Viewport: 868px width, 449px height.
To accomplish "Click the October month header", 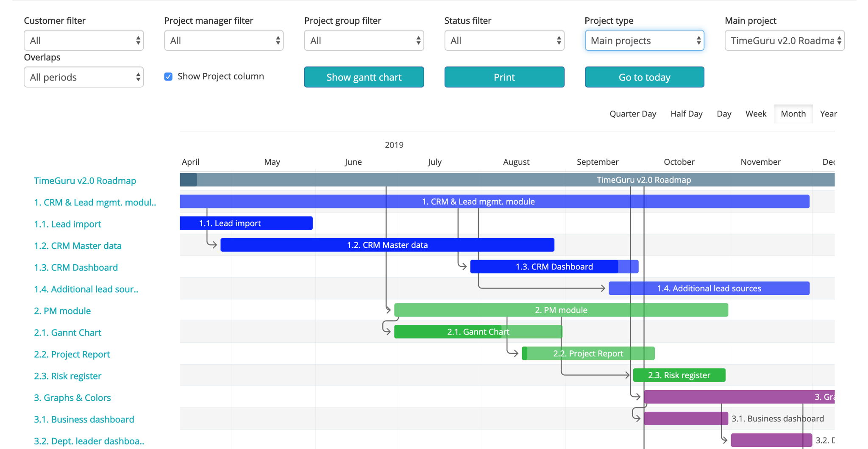I will coord(679,162).
